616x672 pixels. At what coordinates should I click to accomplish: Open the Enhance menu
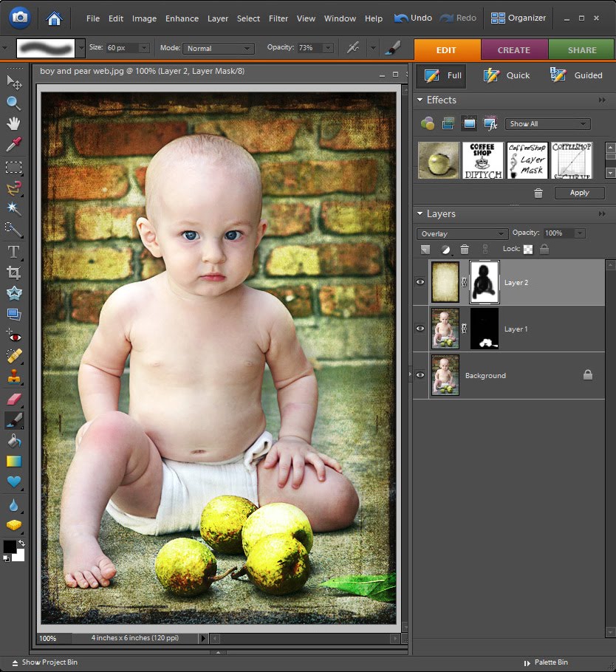(x=182, y=18)
